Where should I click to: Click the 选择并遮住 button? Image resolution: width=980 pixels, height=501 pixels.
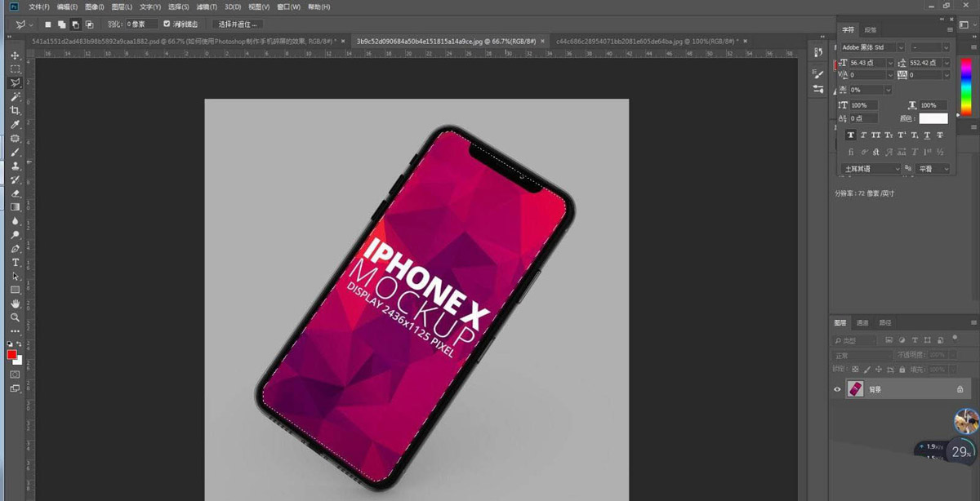click(x=237, y=24)
